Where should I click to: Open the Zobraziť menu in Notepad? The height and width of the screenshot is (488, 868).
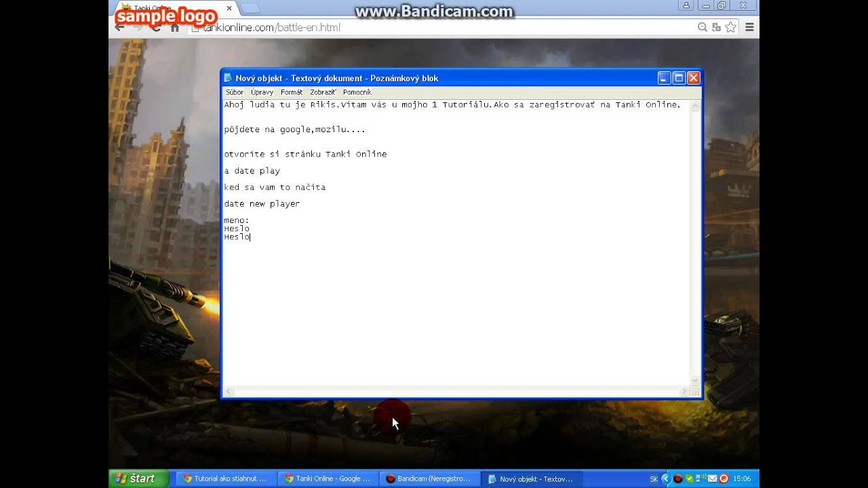click(323, 92)
